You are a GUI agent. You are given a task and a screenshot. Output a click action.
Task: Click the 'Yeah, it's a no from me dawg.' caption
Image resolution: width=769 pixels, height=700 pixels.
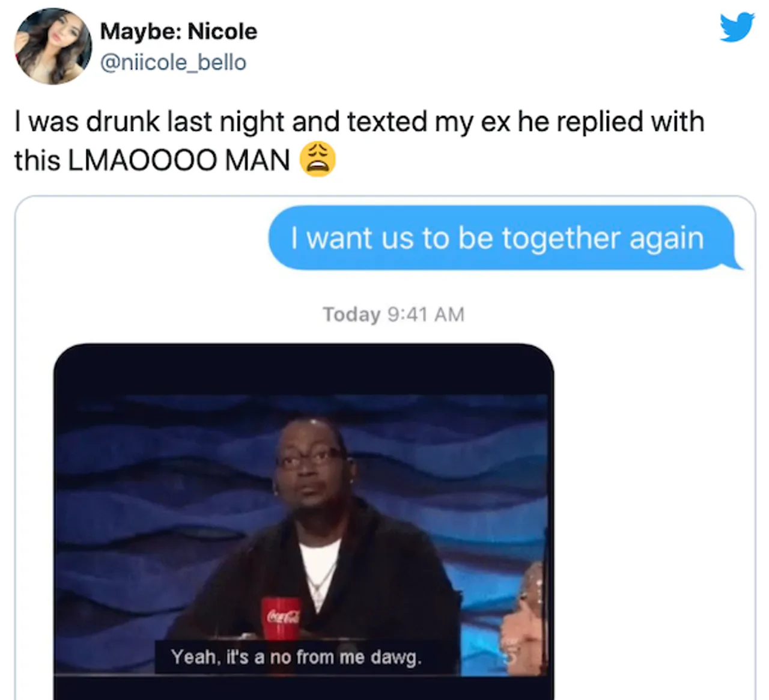pyautogui.click(x=296, y=657)
